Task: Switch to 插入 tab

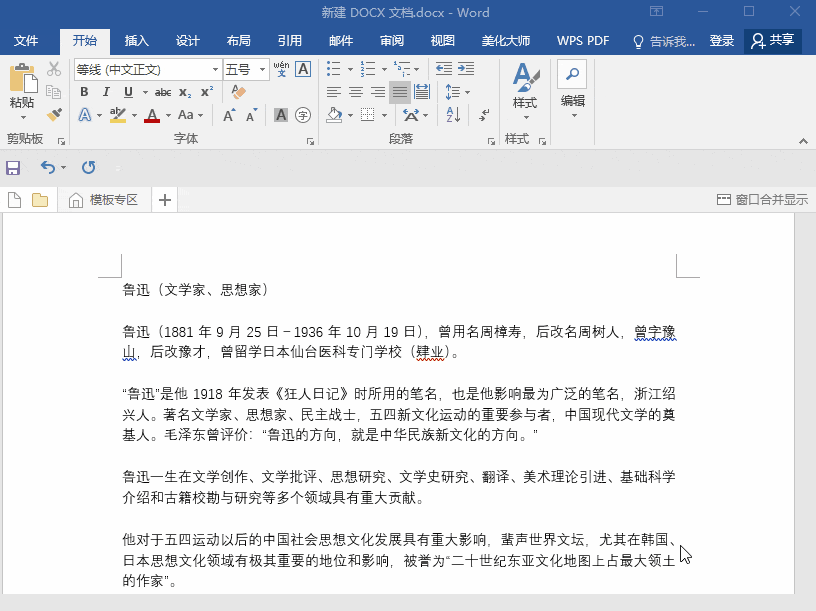Action: [x=136, y=41]
